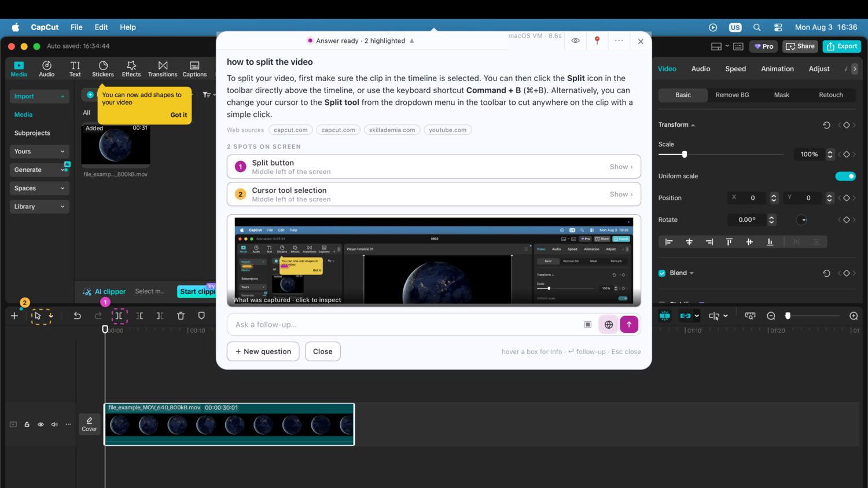Collapse the Transform section
Image resolution: width=868 pixels, height=488 pixels.
tap(693, 126)
